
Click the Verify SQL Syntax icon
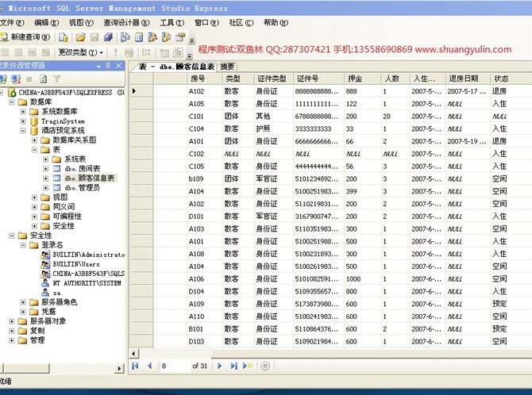[129, 52]
